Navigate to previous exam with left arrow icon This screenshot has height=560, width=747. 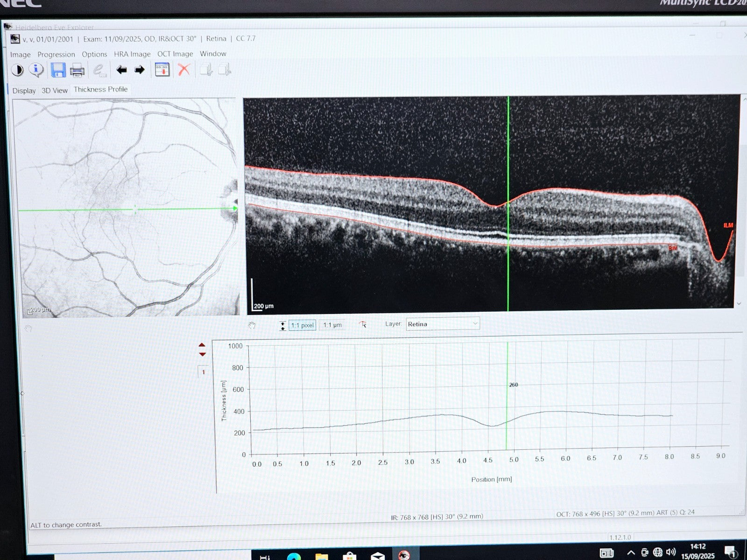point(122,70)
